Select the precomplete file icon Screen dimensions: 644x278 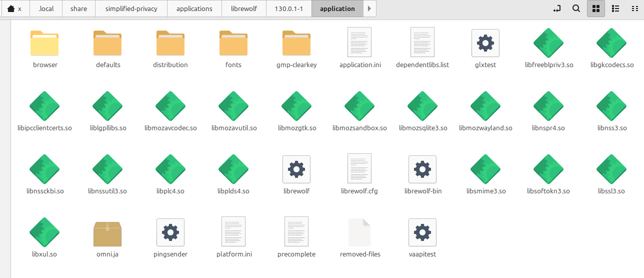pos(296,231)
